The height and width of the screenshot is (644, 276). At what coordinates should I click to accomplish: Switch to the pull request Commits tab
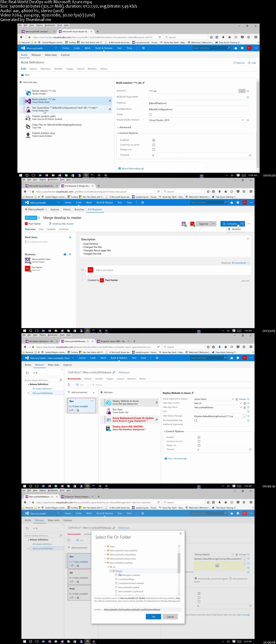click(x=64, y=229)
